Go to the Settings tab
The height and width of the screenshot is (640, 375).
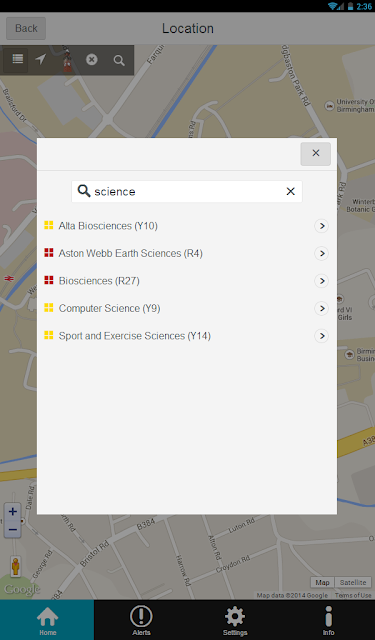click(x=235, y=620)
